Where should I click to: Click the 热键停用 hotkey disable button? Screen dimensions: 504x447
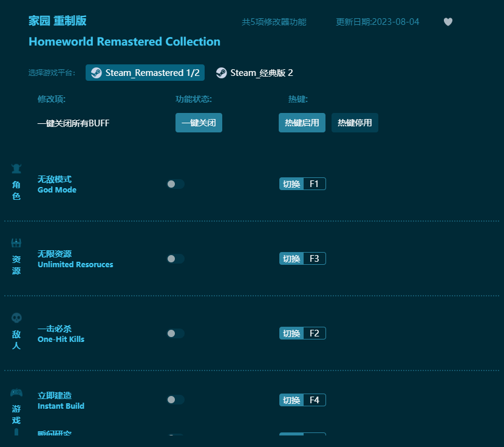click(x=355, y=123)
